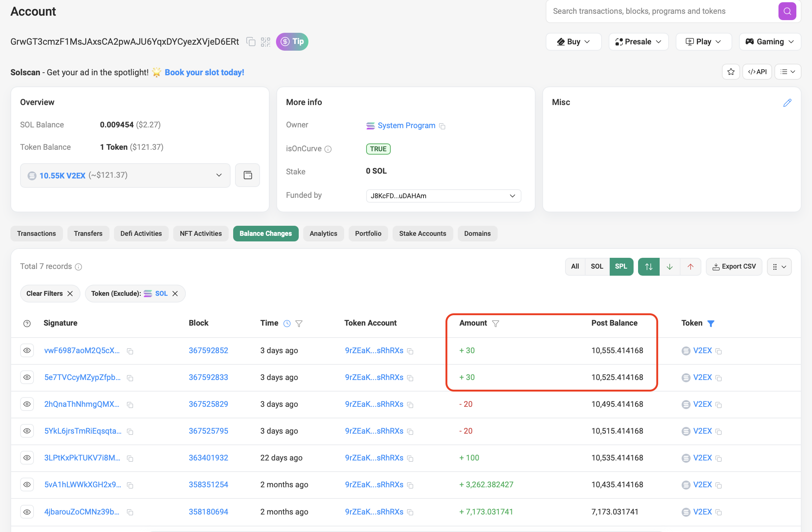This screenshot has height=532, width=812.
Task: Click the Amount column filter funnel
Action: 495,323
